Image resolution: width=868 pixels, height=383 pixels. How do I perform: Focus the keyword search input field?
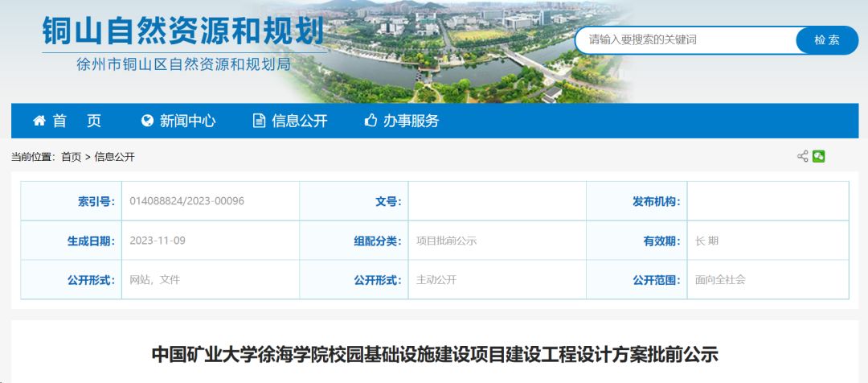(686, 40)
